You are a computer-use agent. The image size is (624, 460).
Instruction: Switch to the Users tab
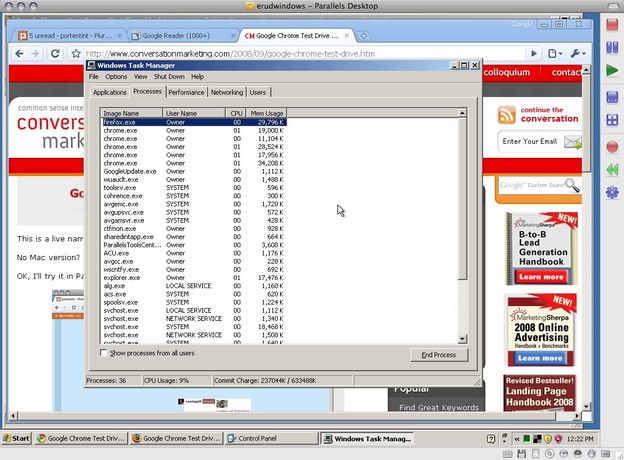tap(258, 92)
